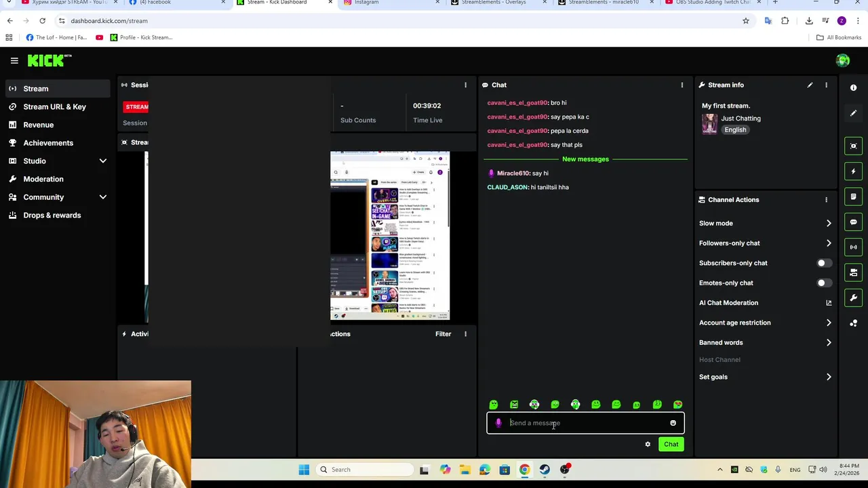Insert the heart-eyes emote
This screenshot has height=488, width=868.
(677, 405)
